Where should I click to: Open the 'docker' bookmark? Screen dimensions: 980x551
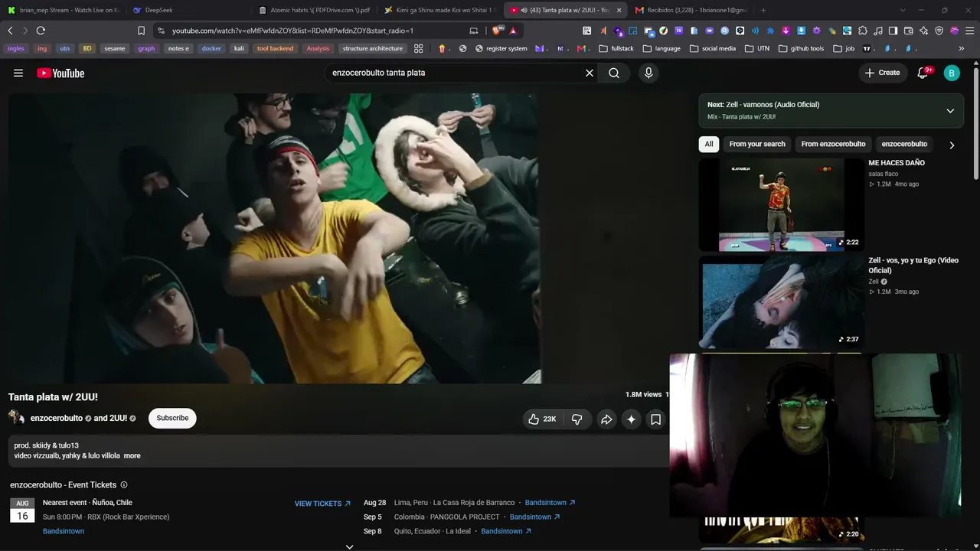point(211,48)
